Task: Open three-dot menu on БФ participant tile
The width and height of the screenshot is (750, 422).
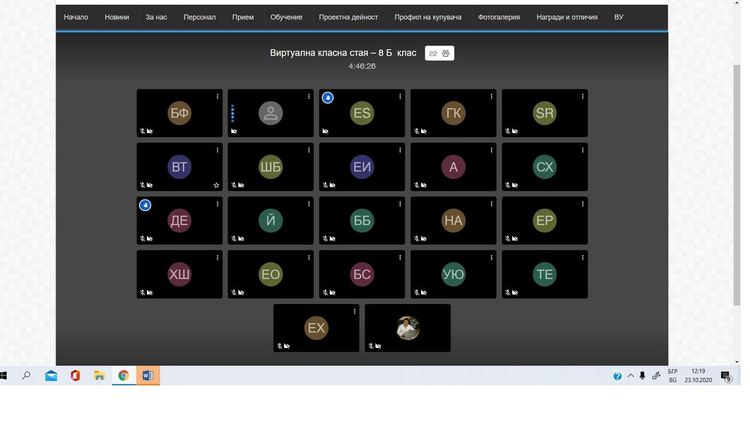Action: 217,97
